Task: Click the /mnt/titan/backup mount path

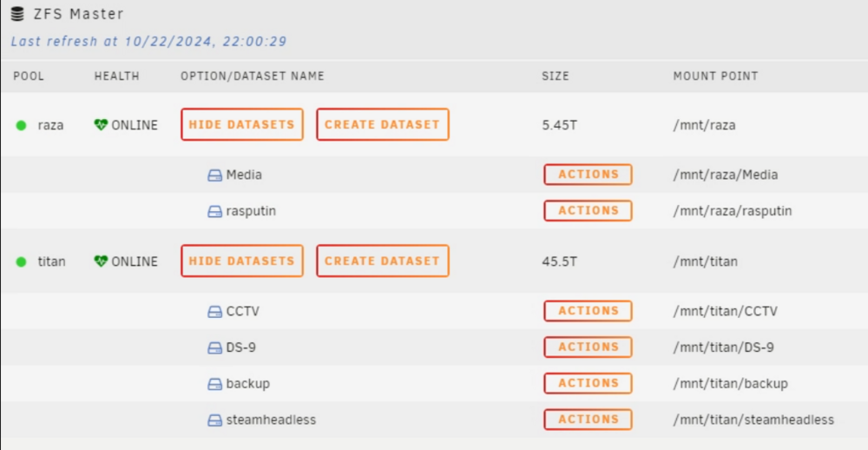Action: (x=730, y=384)
